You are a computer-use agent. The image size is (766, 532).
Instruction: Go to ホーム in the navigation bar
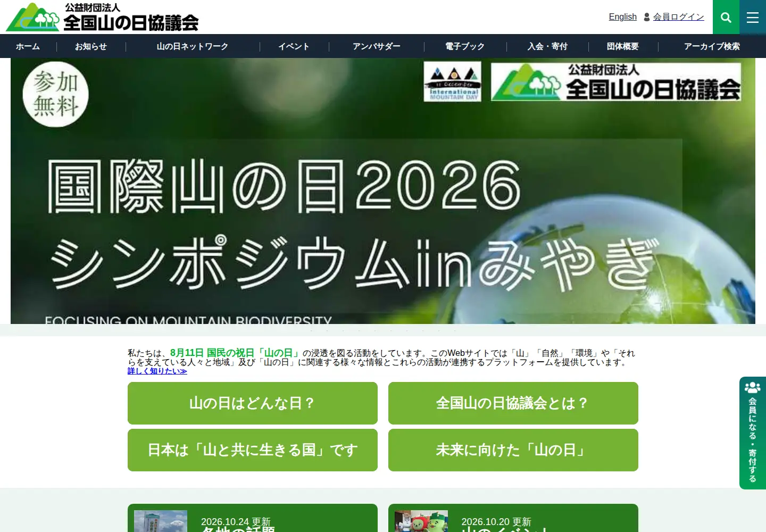click(x=28, y=46)
